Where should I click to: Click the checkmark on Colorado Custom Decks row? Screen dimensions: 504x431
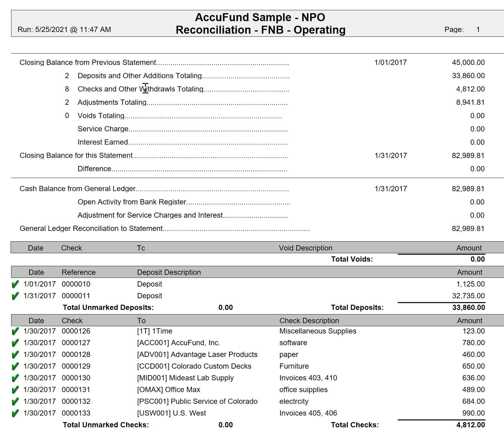15,366
